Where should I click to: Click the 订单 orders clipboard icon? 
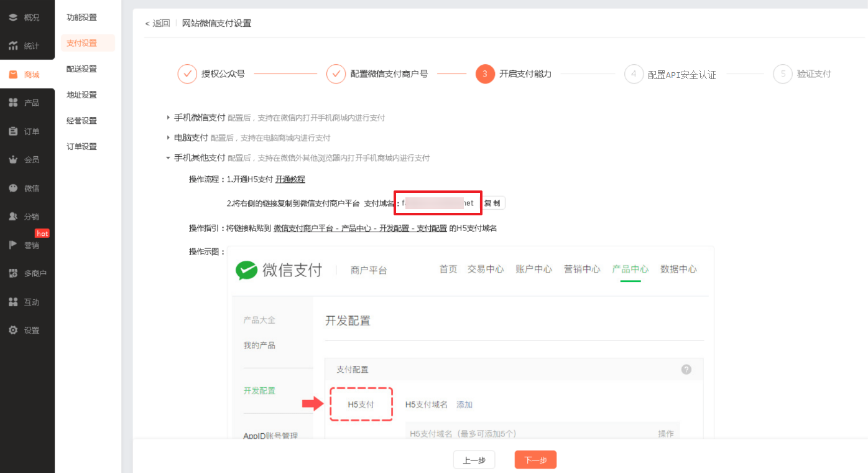[13, 131]
